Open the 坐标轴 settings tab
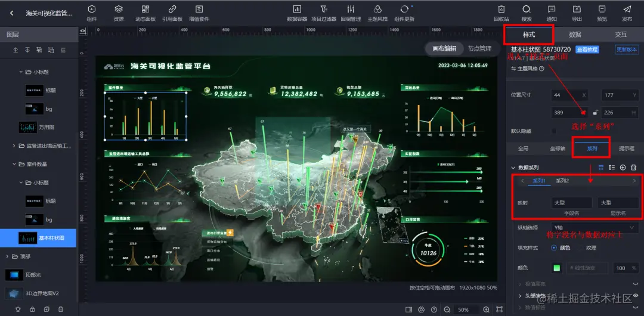644x316 pixels. [x=558, y=148]
